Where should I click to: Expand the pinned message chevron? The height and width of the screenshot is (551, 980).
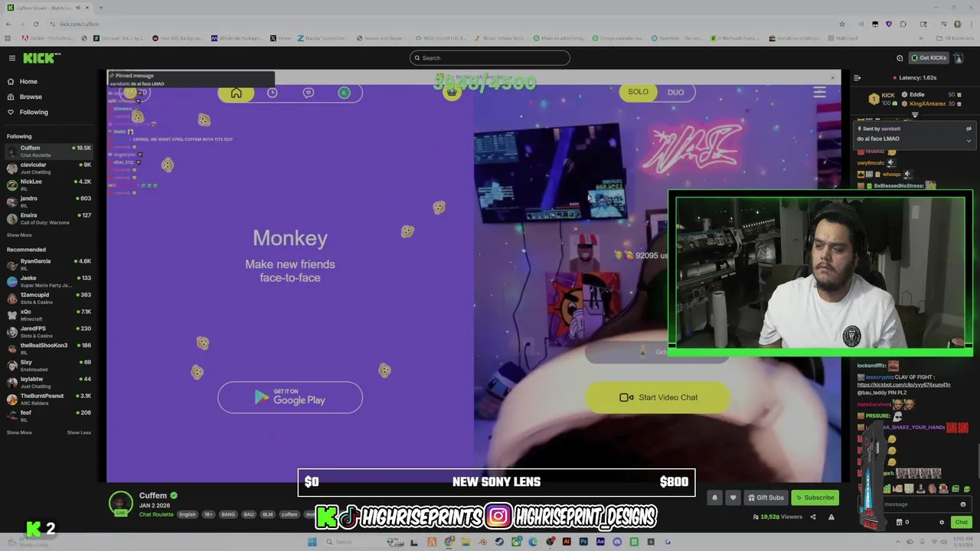tap(969, 141)
